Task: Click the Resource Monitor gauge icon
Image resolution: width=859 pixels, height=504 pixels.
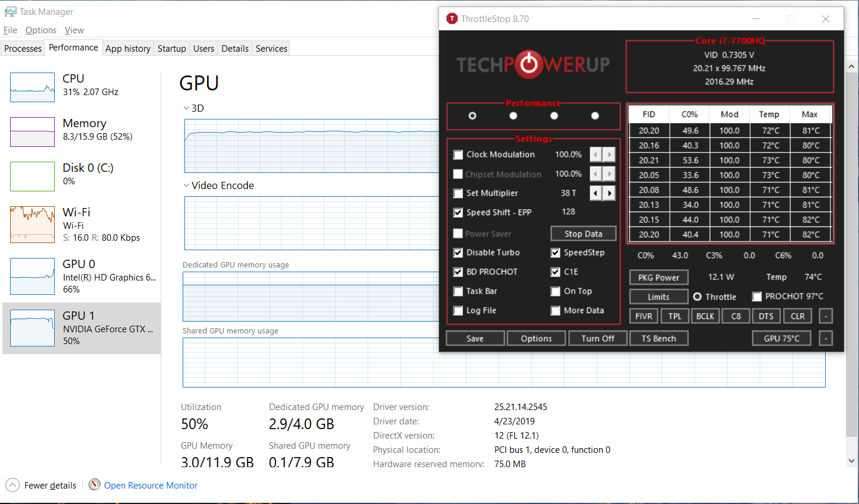Action: point(94,485)
